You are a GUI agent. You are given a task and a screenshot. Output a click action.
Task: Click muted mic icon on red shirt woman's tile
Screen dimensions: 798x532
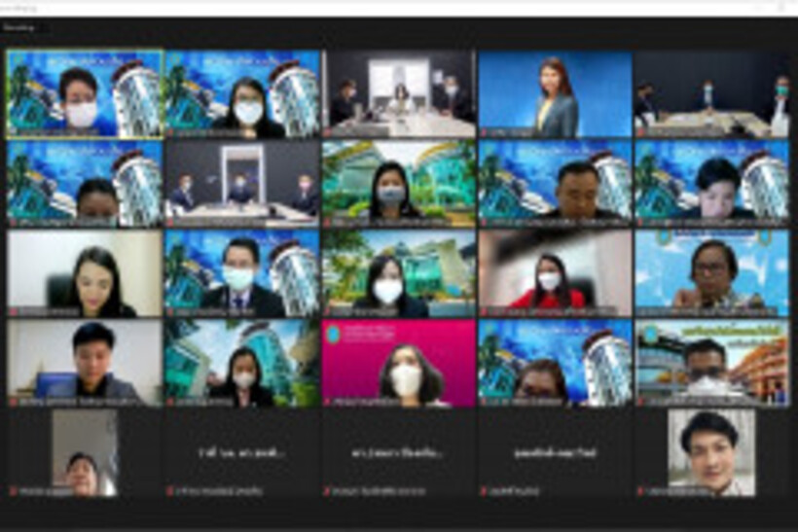click(x=486, y=312)
